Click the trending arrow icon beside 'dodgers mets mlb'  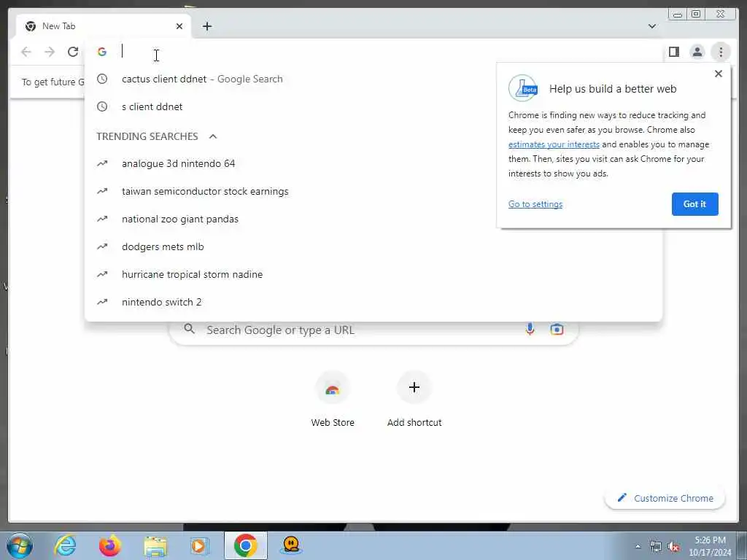coord(102,246)
